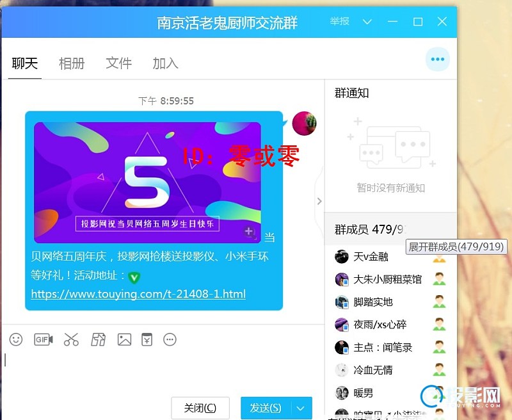Click member badge icon beside 主点：闻笔录

point(439,347)
